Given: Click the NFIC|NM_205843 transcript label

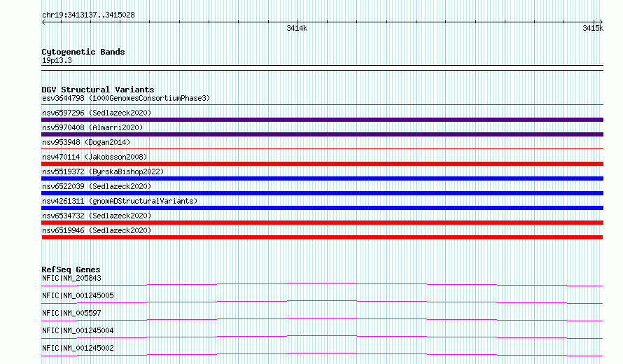Looking at the screenshot, I should point(71,278).
